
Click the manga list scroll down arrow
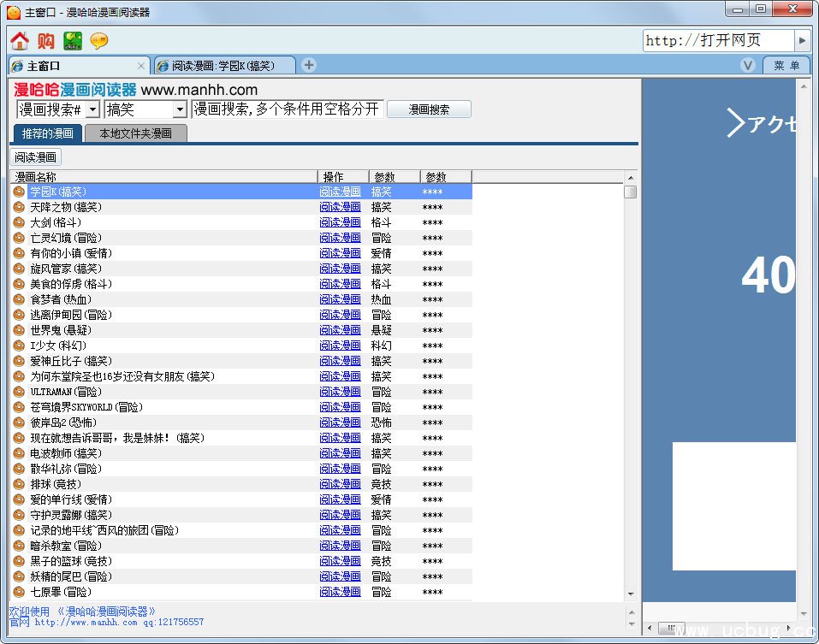point(631,594)
